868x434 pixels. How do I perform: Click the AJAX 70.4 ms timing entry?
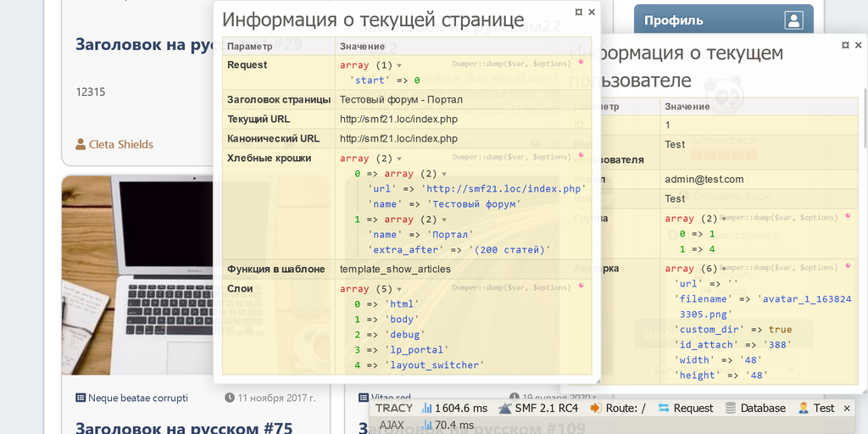point(427,425)
